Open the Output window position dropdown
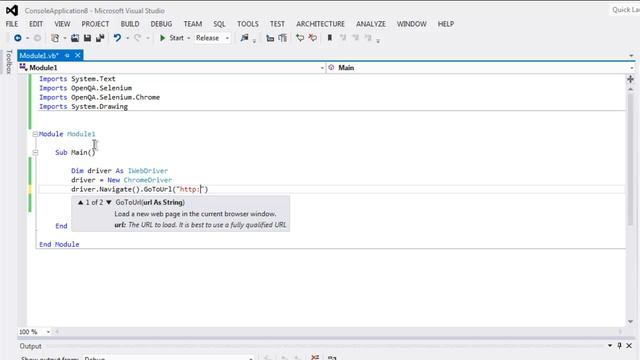This screenshot has height=360, width=640. 610,346
